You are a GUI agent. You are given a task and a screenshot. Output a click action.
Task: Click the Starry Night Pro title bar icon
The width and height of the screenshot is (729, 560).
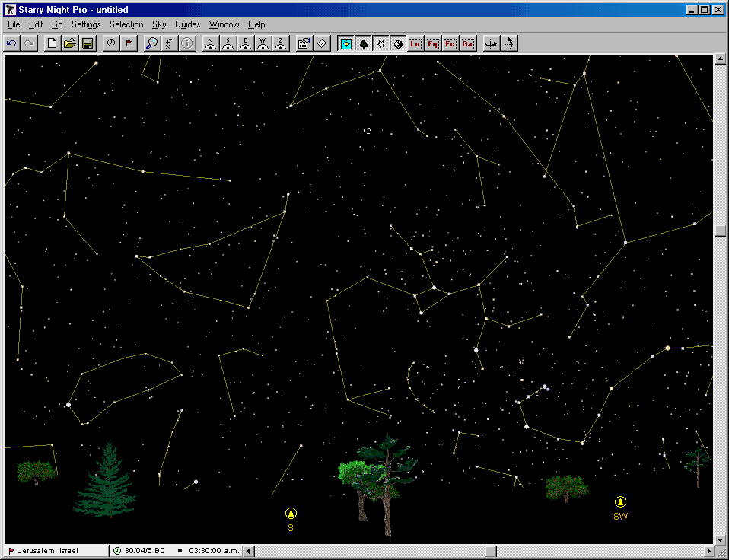pyautogui.click(x=10, y=10)
